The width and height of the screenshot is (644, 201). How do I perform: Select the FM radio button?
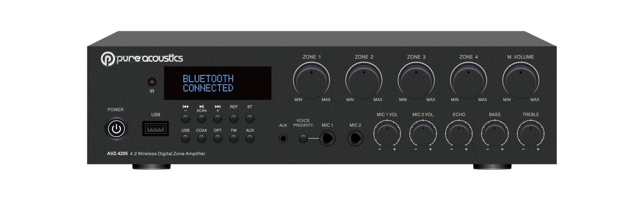234,138
